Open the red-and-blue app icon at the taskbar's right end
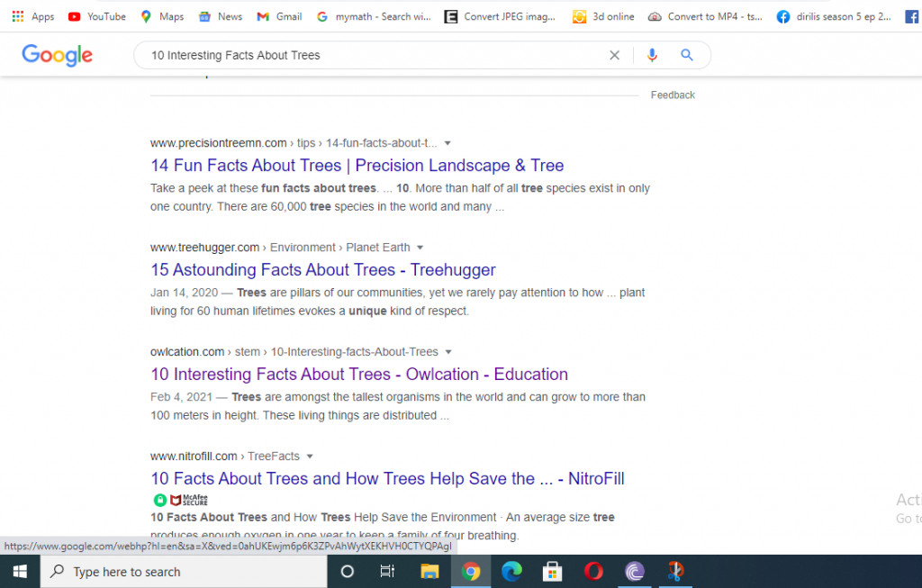The height and width of the screenshot is (588, 922). tap(675, 572)
